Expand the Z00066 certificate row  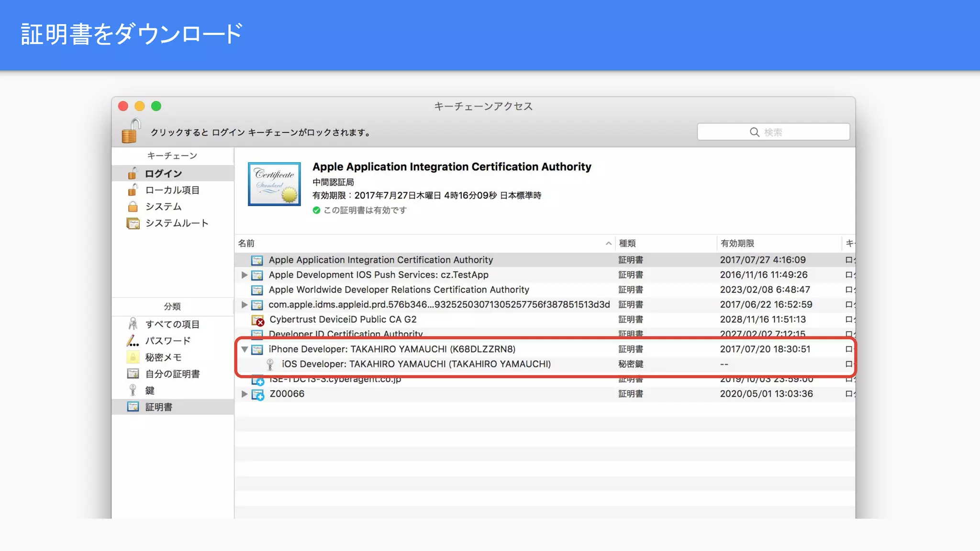click(x=245, y=394)
